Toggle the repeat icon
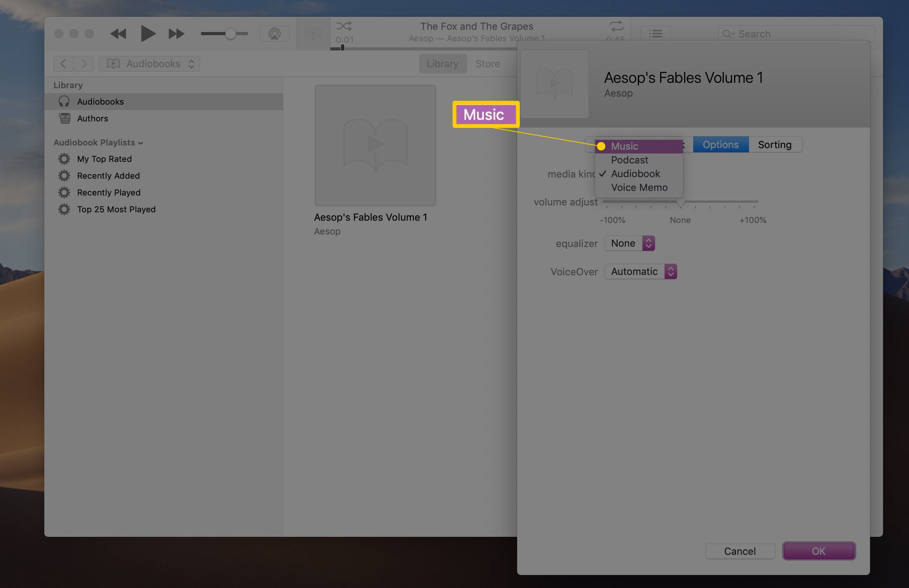Viewport: 909px width, 588px height. coord(616,26)
